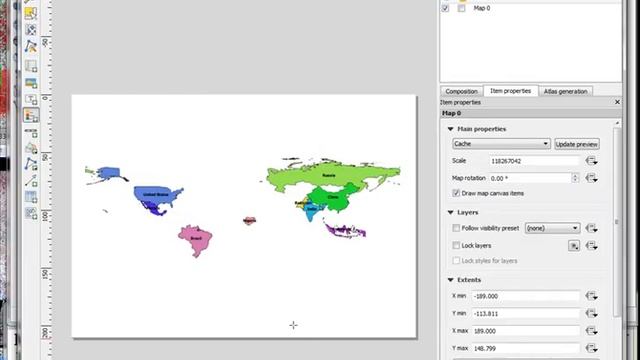Choose the Move item content tool
This screenshot has width=640, height=360.
pyautogui.click(x=31, y=30)
